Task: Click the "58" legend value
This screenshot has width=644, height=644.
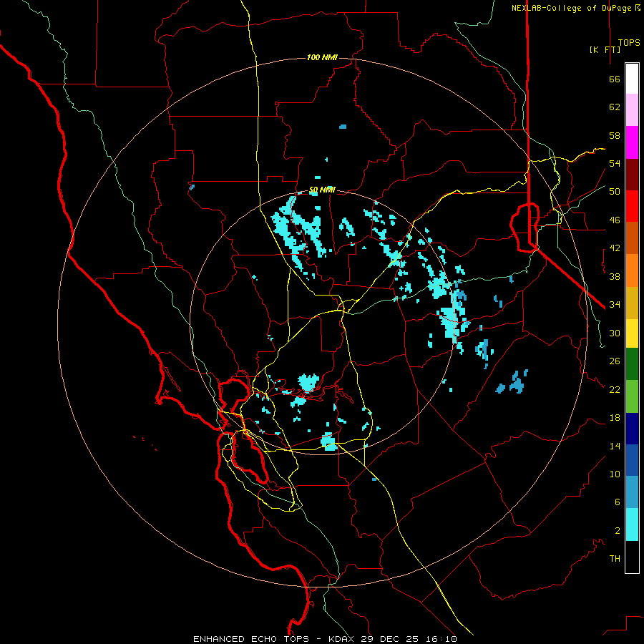Action: coord(615,135)
